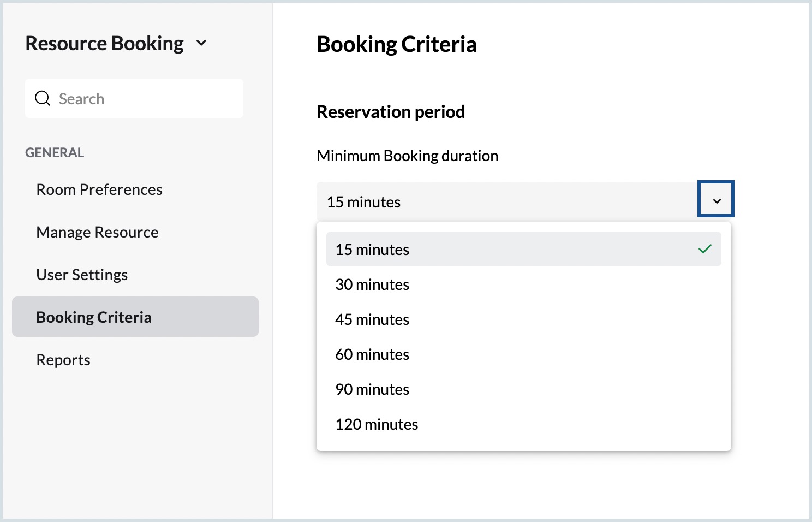
Task: Click the Booking Criteria page heading
Action: tap(397, 44)
